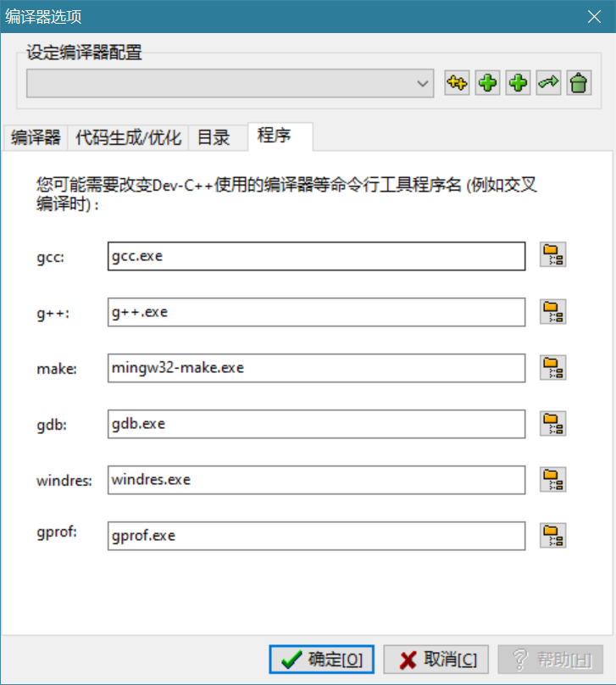
Task: Switch to the 编译器 tab
Action: 36,137
